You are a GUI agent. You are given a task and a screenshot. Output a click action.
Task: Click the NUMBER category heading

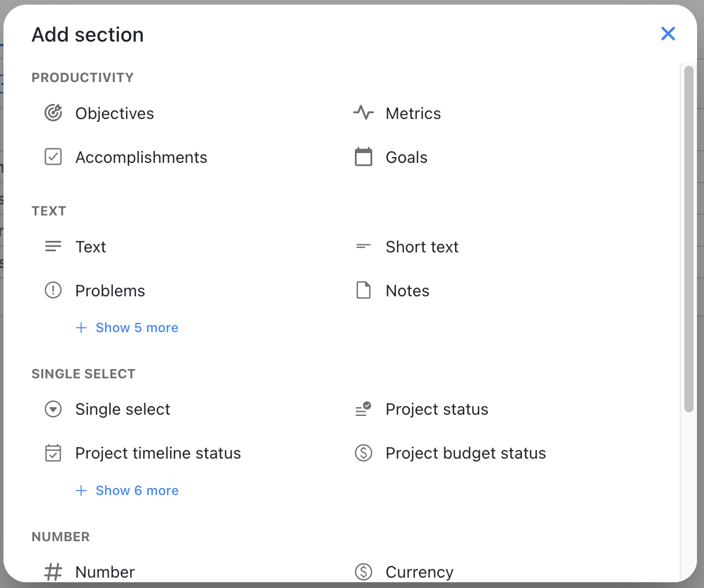[x=61, y=537]
